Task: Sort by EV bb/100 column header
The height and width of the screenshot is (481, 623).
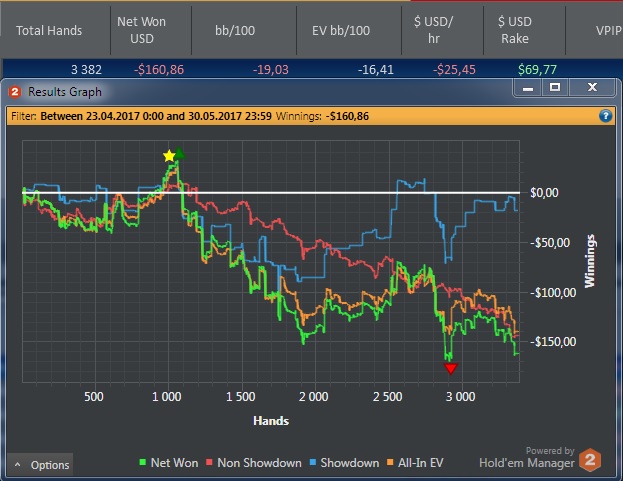Action: click(341, 31)
